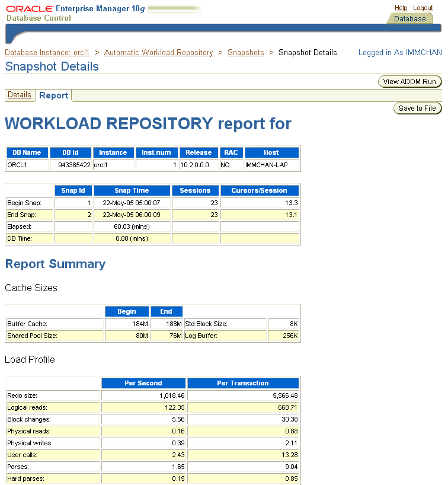
Task: Open the Help link
Action: coord(401,8)
